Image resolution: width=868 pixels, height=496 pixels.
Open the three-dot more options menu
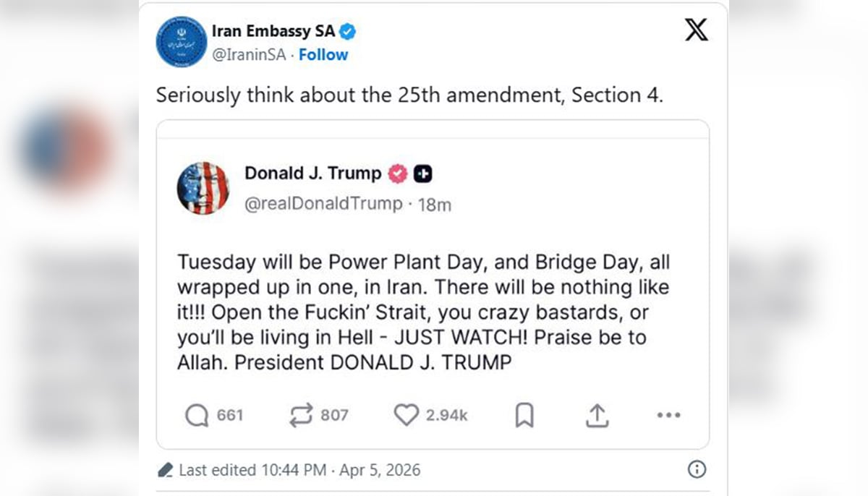(x=668, y=414)
